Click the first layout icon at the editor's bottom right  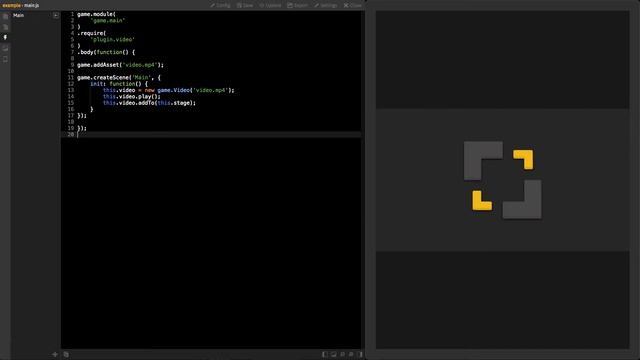click(325, 354)
